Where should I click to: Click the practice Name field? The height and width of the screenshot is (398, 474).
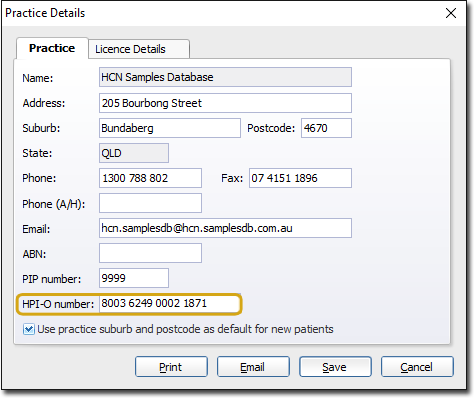[x=225, y=77]
